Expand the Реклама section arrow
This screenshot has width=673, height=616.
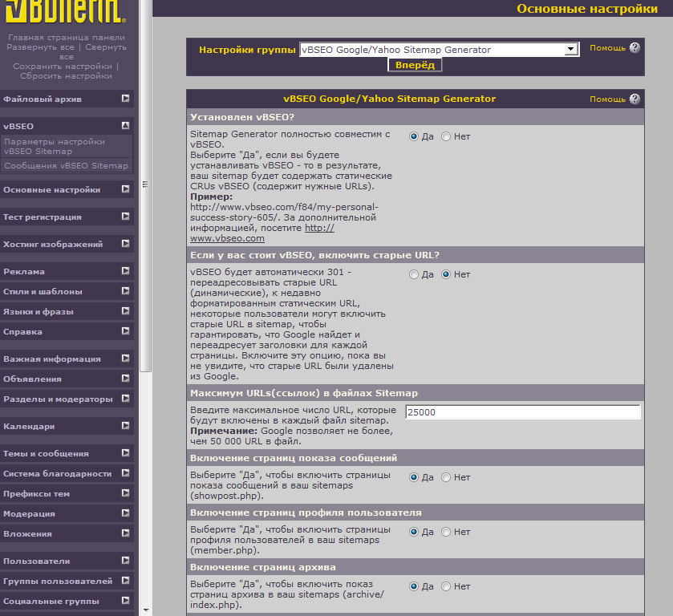point(125,270)
